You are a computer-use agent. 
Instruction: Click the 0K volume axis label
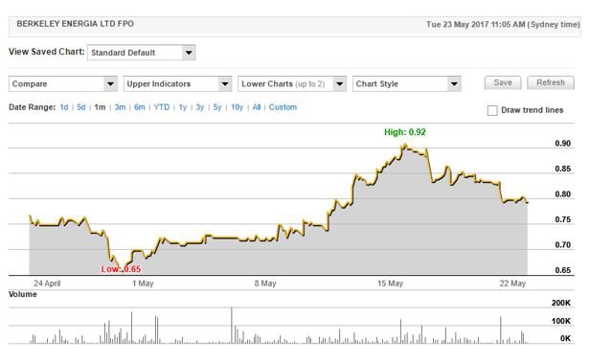[565, 338]
